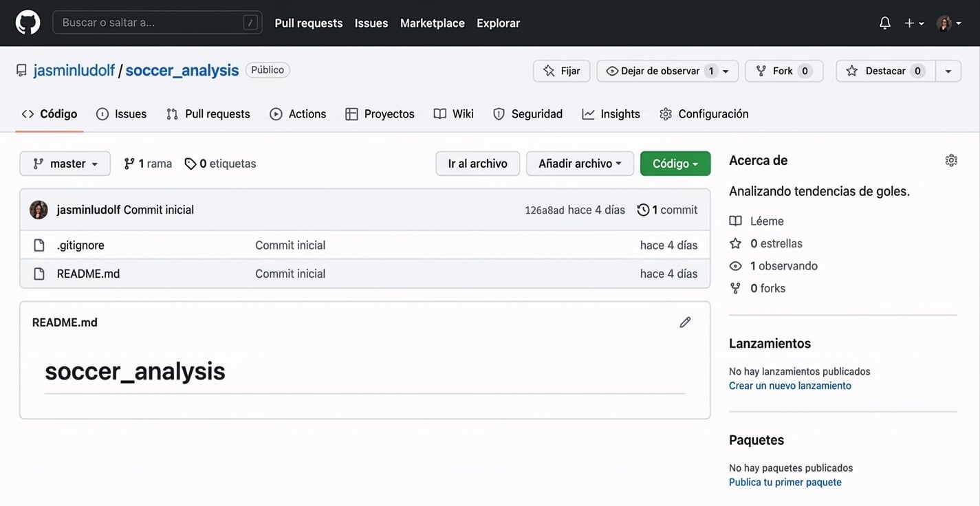
Task: Open the latest "Commit inicial" message link
Action: (159, 210)
